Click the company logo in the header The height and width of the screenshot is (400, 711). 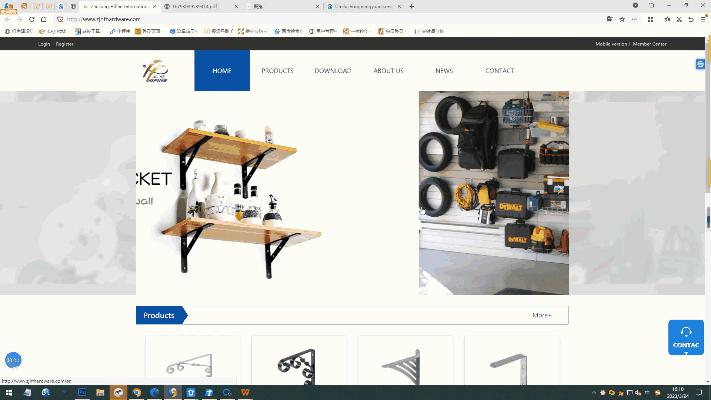(155, 71)
